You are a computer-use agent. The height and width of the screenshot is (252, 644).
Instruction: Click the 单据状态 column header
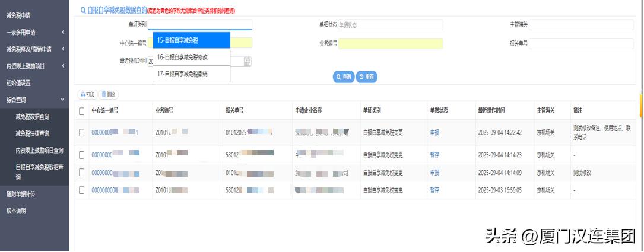pyautogui.click(x=439, y=111)
